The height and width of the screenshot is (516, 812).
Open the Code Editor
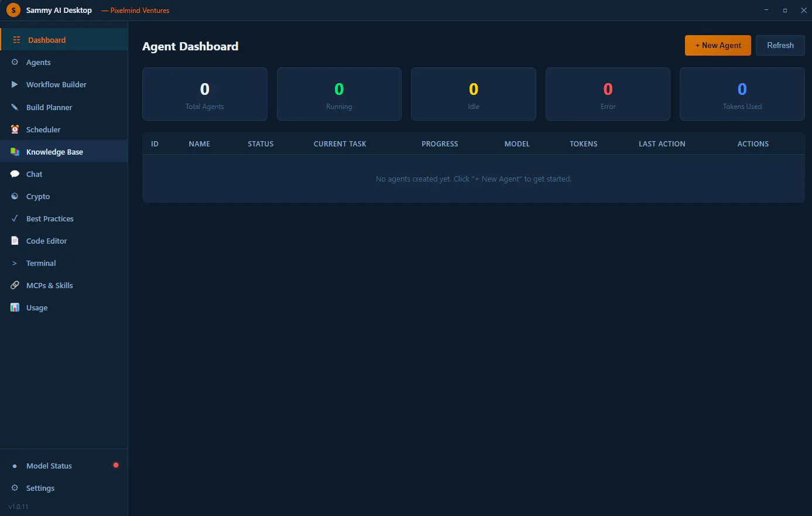(x=64, y=241)
